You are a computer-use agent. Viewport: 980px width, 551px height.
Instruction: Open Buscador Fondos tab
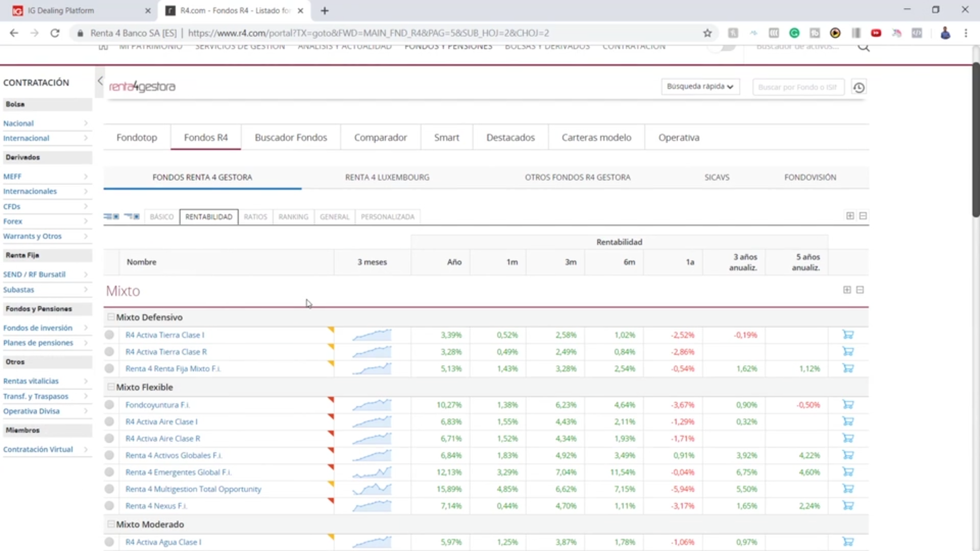pos(291,137)
